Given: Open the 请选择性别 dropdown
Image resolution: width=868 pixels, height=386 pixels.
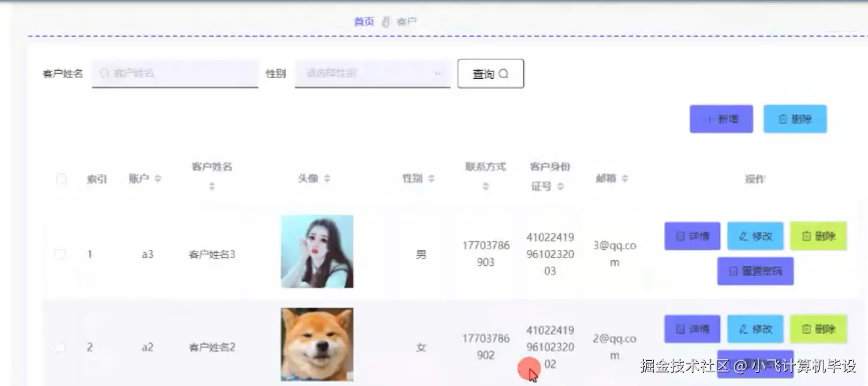Looking at the screenshot, I should (x=372, y=73).
